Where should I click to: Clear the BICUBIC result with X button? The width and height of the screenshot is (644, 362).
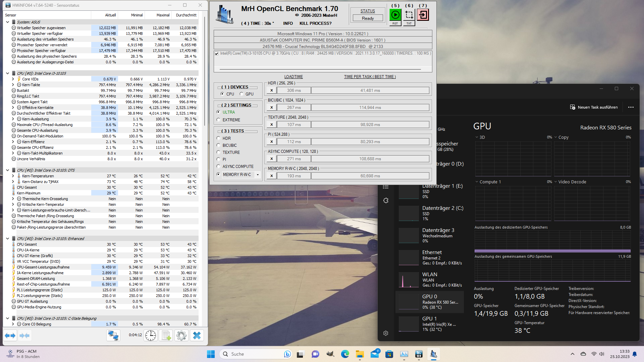pos(271,108)
